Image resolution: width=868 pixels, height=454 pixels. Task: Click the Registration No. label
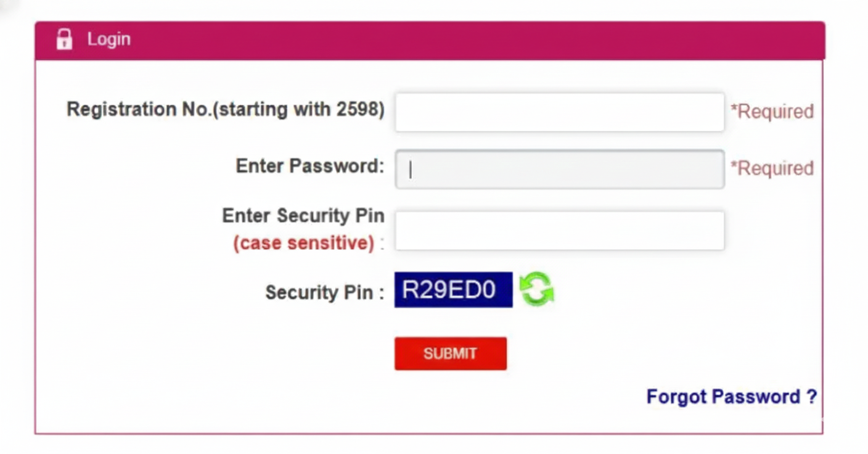coord(225,110)
